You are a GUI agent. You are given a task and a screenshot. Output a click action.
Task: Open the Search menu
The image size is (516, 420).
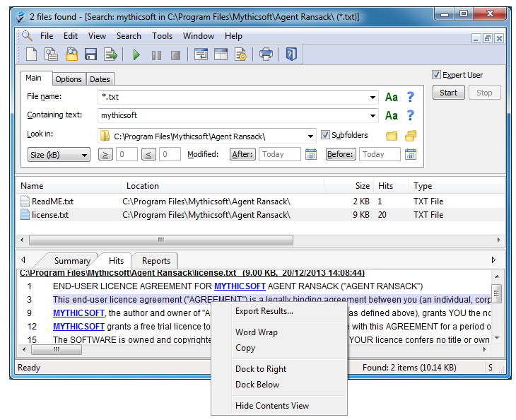tap(129, 36)
